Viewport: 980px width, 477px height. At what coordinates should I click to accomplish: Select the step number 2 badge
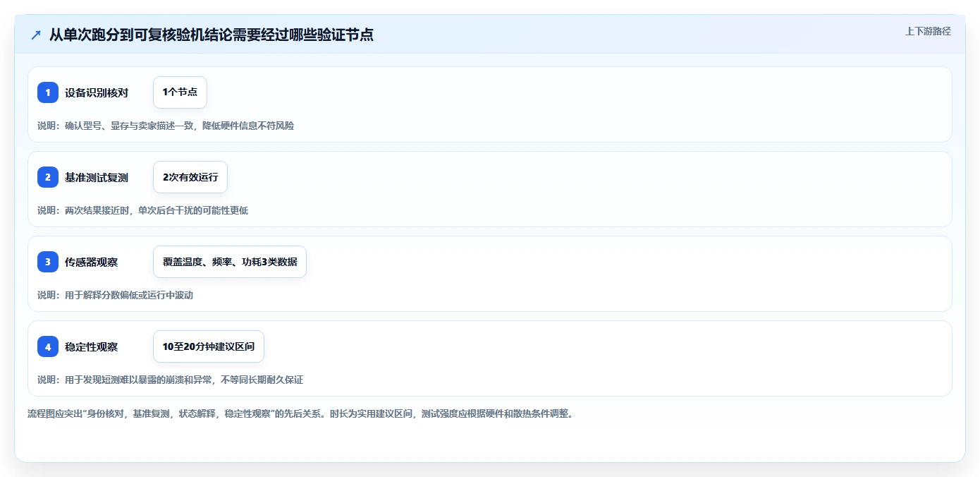[x=48, y=177]
